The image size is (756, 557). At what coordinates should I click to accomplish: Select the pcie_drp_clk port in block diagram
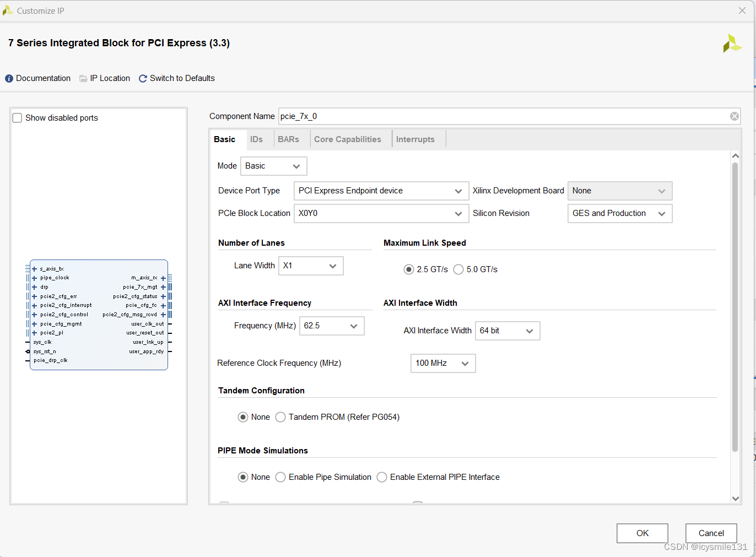coord(51,360)
